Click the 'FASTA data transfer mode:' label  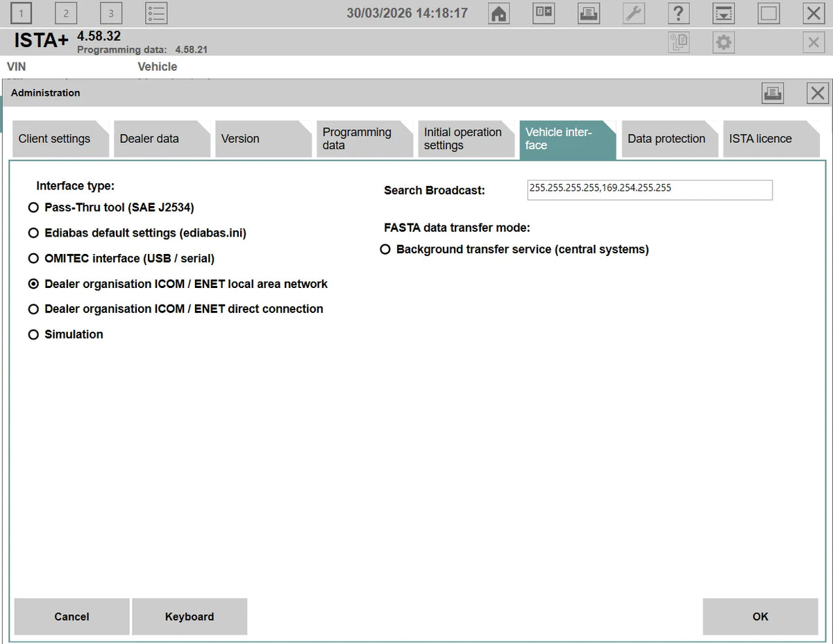pyautogui.click(x=457, y=228)
